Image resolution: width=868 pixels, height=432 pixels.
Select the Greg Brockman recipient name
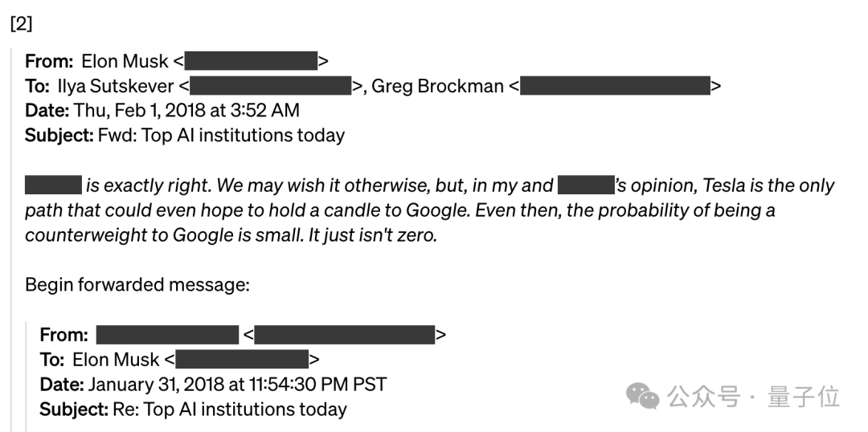pyautogui.click(x=437, y=86)
